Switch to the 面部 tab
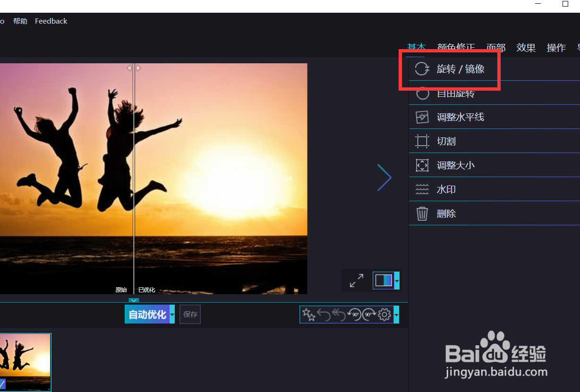This screenshot has width=580, height=392. [x=496, y=48]
